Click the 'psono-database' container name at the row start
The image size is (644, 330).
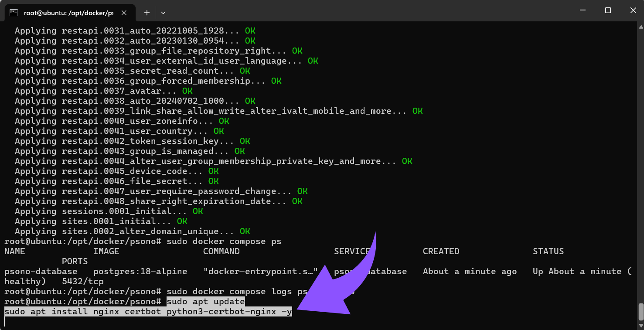tap(41, 272)
